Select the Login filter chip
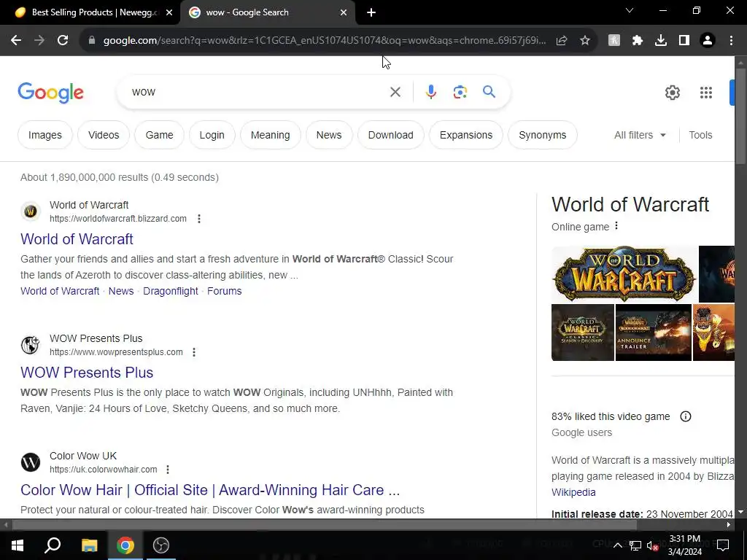This screenshot has width=747, height=560. [212, 135]
